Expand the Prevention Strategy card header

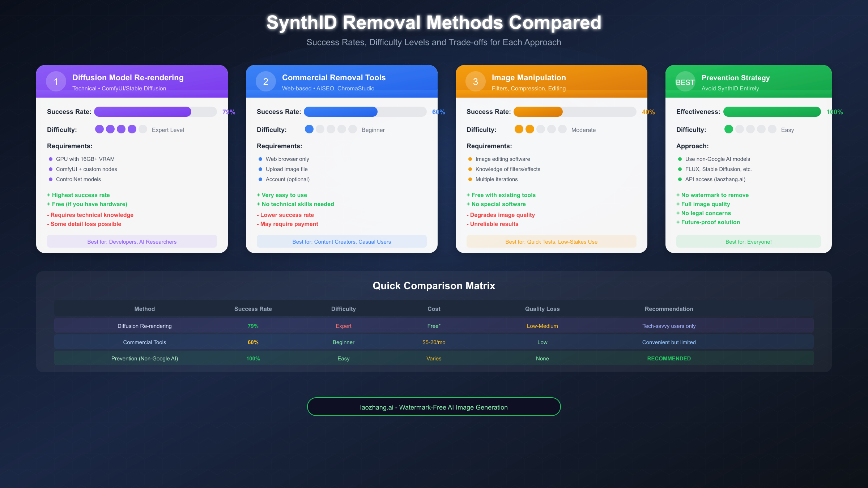point(748,81)
